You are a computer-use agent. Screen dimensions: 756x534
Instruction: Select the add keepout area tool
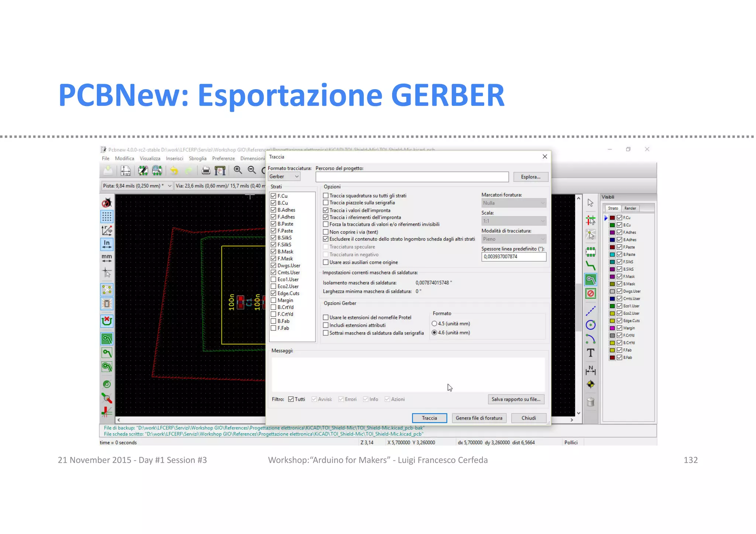click(x=591, y=294)
